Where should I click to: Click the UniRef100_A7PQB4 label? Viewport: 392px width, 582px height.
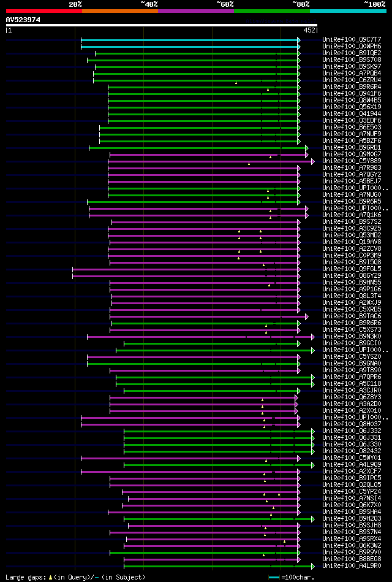point(352,74)
